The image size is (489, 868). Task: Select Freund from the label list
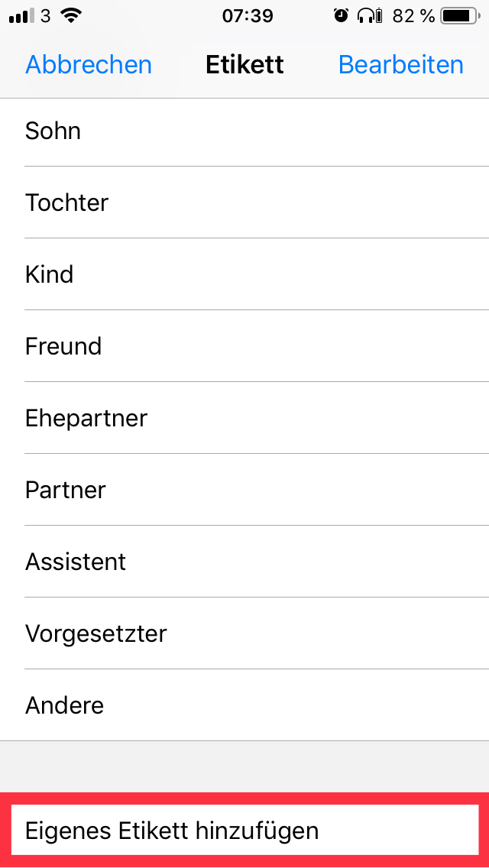pyautogui.click(x=244, y=346)
